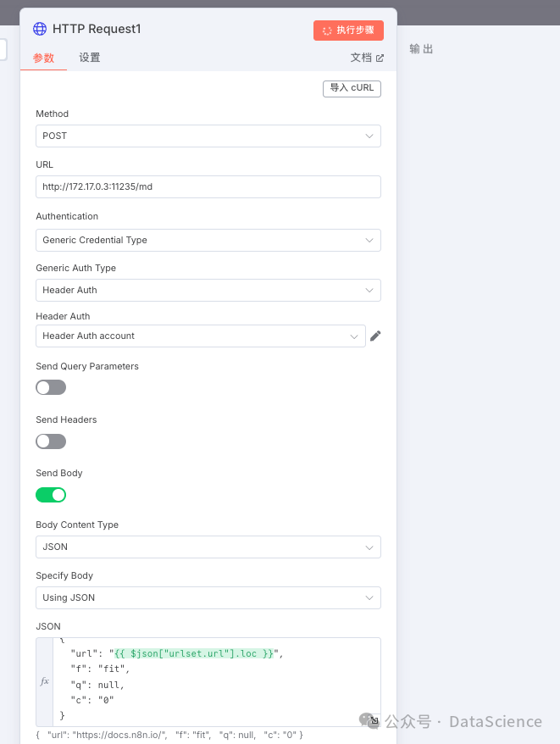The image size is (560, 744).
Task: Open the Body Content Type dropdown
Action: (x=208, y=547)
